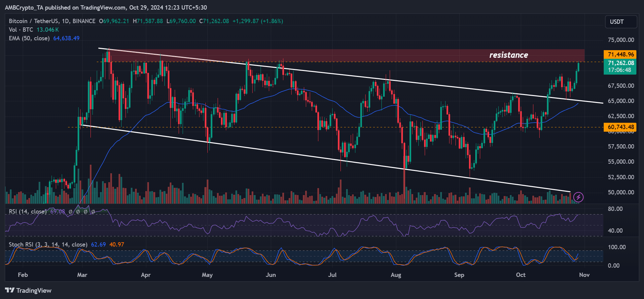This screenshot has width=644, height=299.
Task: Select the red resistance zone rectangle
Action: click(347, 55)
